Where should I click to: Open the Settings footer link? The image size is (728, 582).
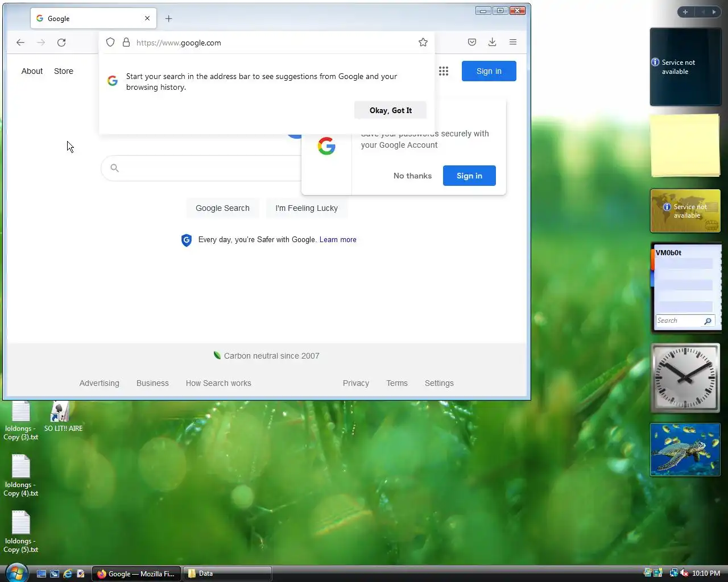tap(439, 383)
